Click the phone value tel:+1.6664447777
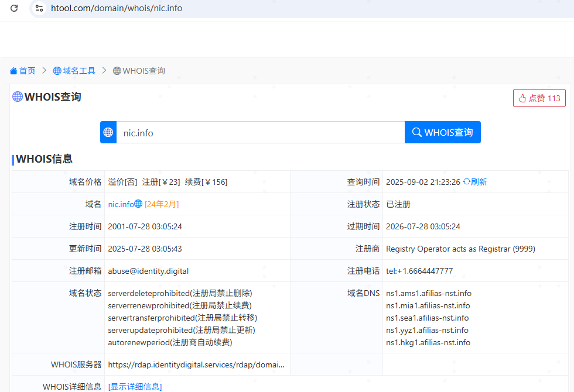The height and width of the screenshot is (392, 574). (x=419, y=271)
